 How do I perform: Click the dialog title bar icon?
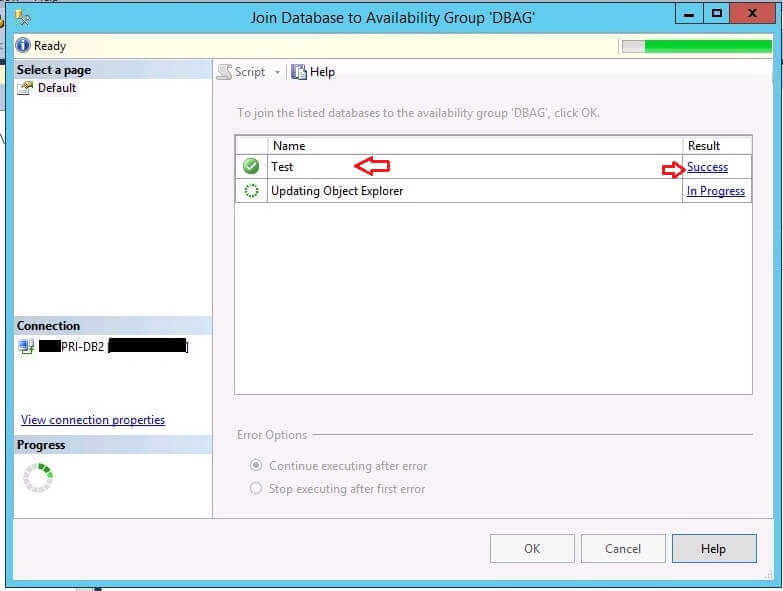22,18
